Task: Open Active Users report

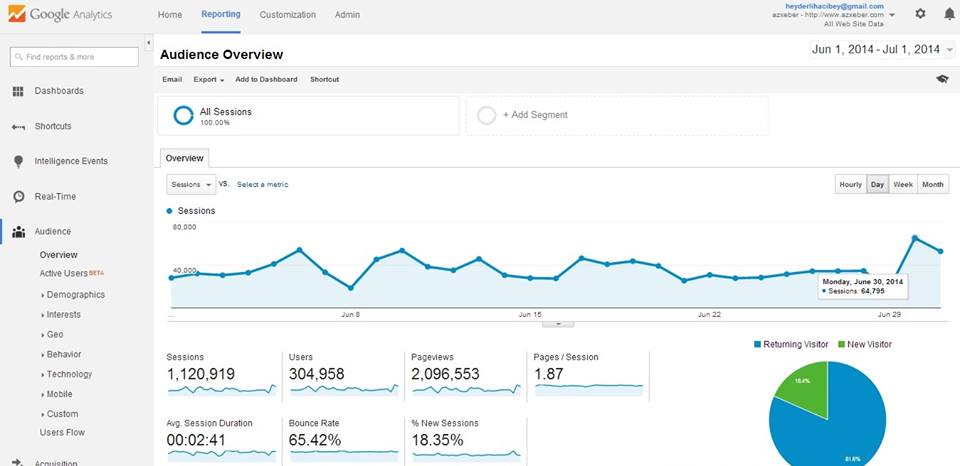Action: (x=64, y=273)
